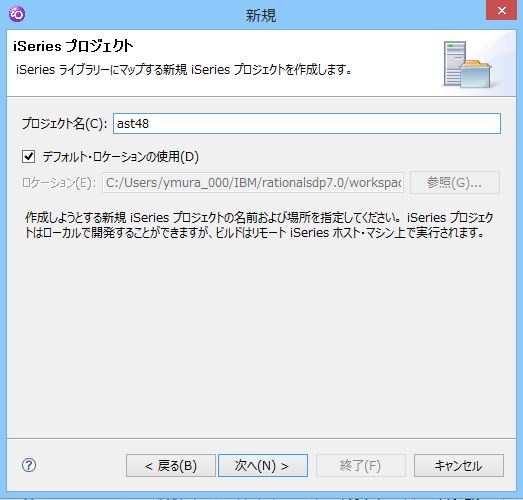Focus the プロジェクト名 text field containing ast48
The image size is (523, 500).
click(307, 123)
